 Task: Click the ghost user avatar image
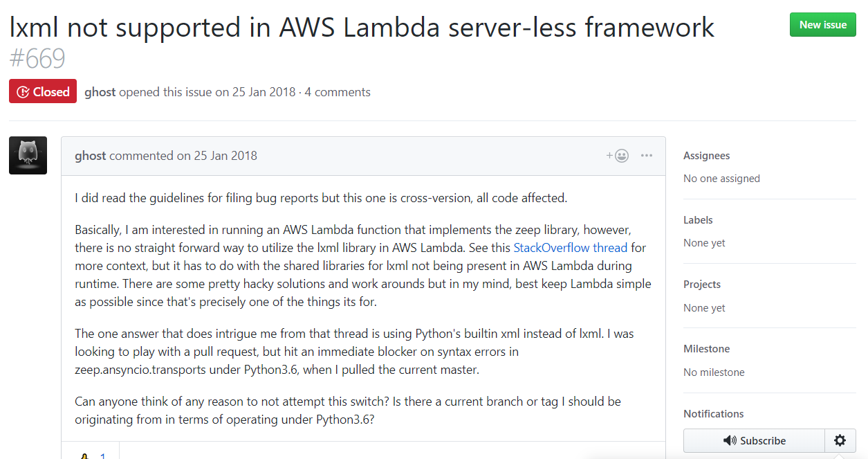[x=28, y=155]
